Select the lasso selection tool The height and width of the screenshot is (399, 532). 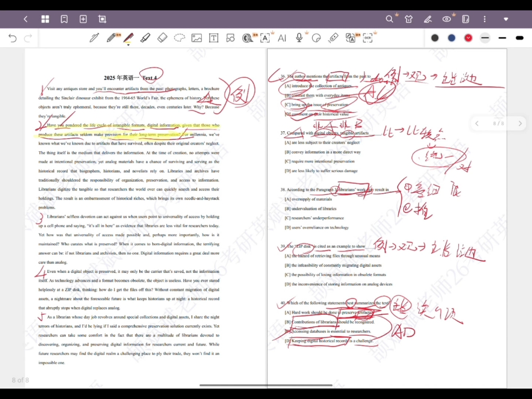tap(179, 37)
